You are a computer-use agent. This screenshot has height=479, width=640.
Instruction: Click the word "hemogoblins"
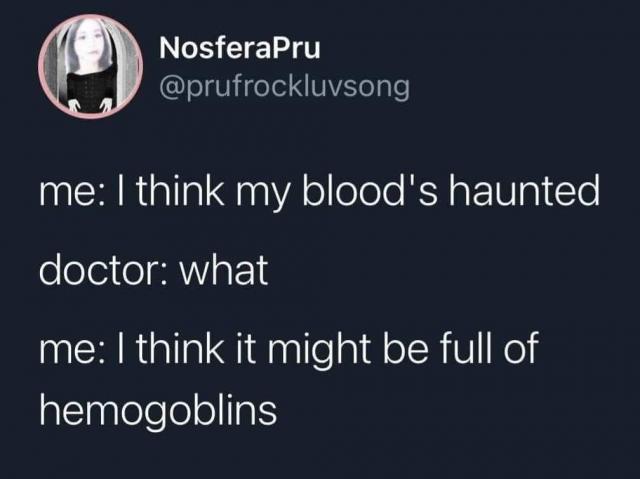(158, 409)
